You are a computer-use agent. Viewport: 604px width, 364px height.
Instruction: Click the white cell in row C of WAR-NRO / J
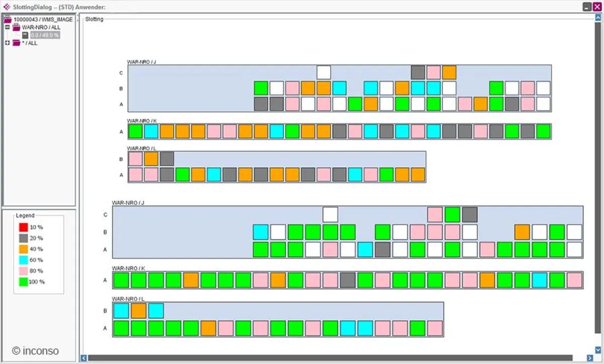324,72
